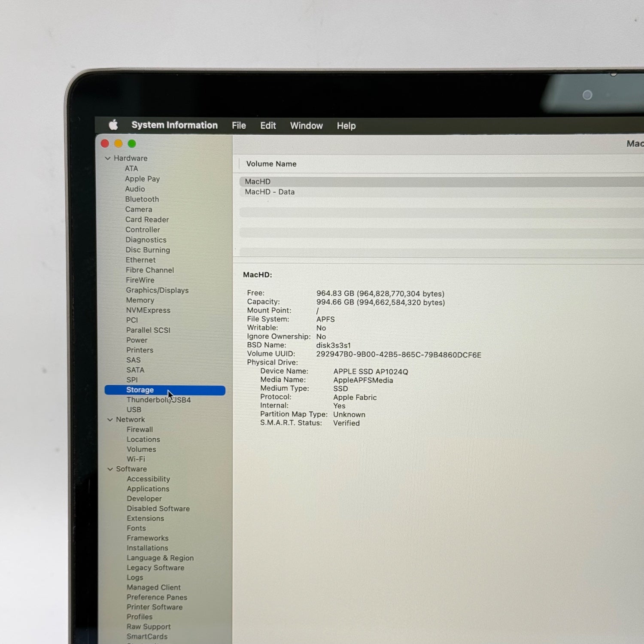Open the Edit menu

click(x=268, y=126)
